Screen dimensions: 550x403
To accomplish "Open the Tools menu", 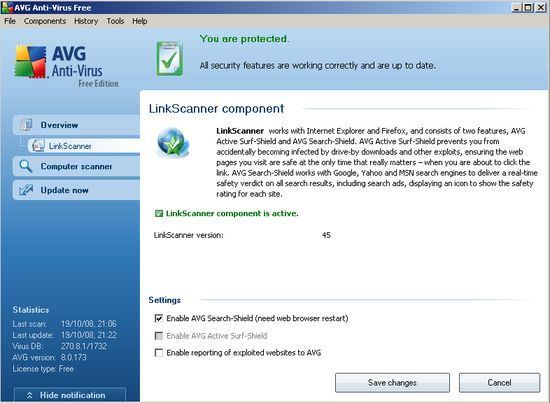I will (115, 21).
